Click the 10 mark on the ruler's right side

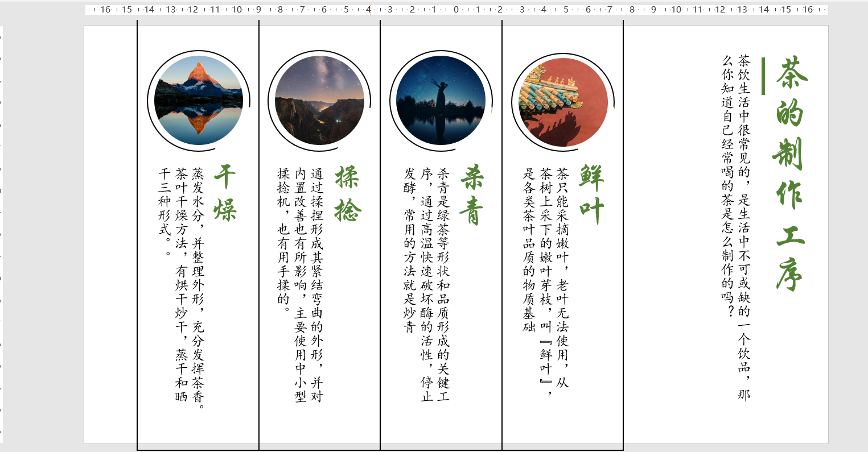tap(676, 9)
